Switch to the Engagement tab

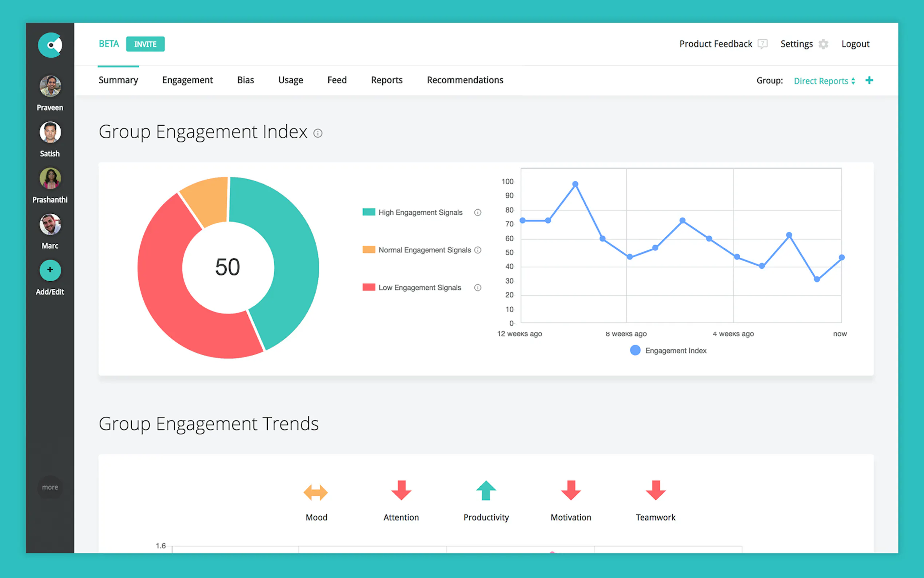click(x=187, y=80)
